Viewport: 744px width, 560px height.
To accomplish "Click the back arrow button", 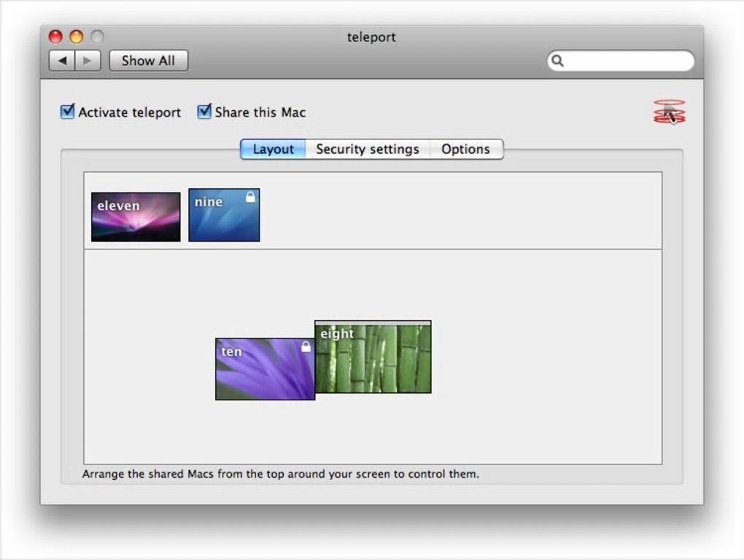I will [62, 61].
